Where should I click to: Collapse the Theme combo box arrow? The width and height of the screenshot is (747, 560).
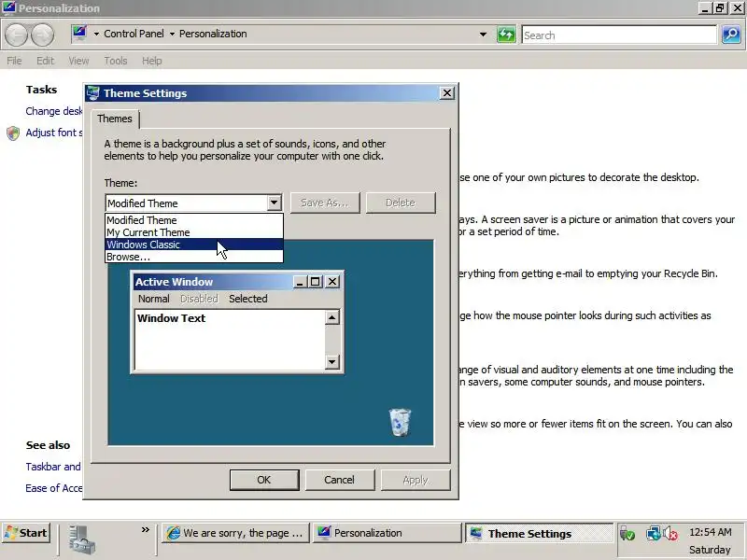point(274,203)
